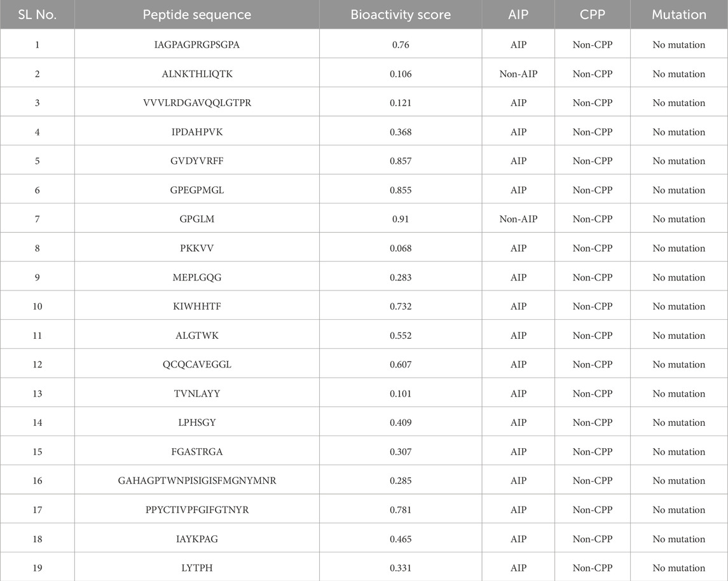
Task: Click the 0.91 bioactivity score cell
Action: (x=401, y=219)
